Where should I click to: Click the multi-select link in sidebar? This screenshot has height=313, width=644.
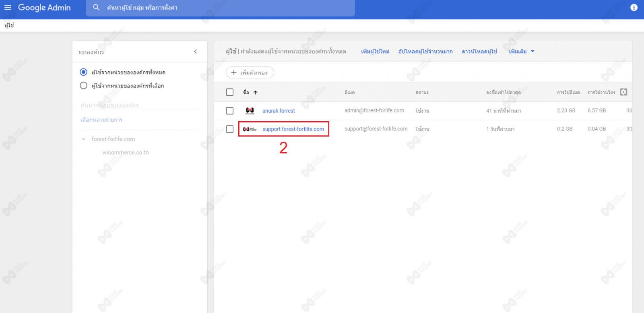pos(101,120)
